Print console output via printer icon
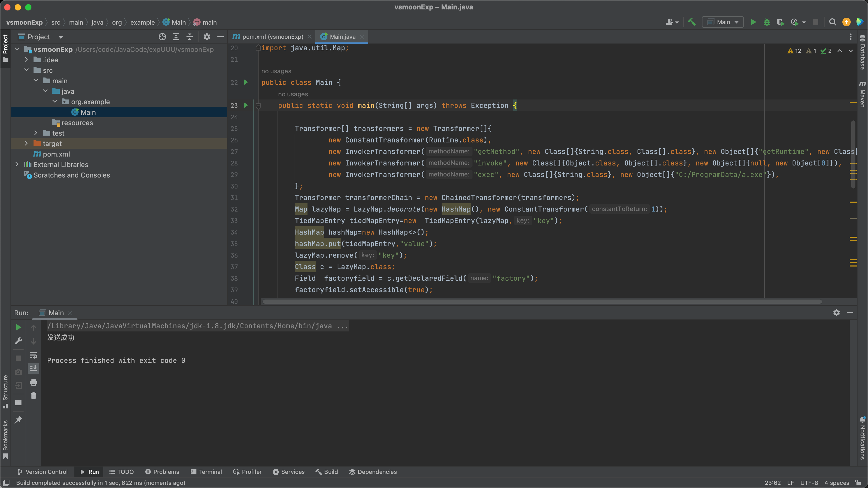Screen dimensions: 868x488 (x=33, y=382)
